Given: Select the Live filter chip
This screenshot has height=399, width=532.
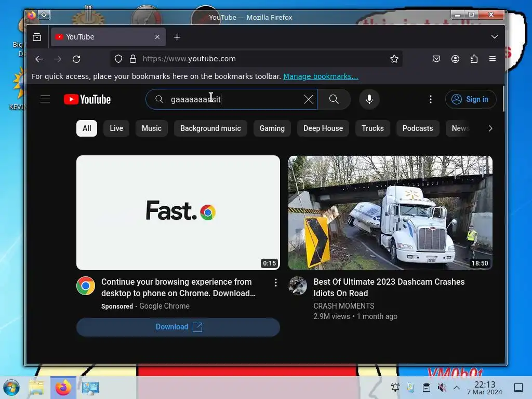Looking at the screenshot, I should coord(116,128).
